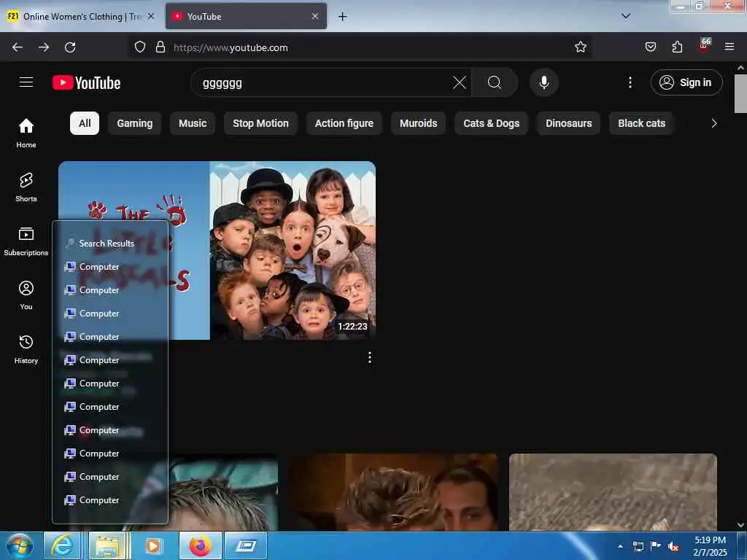The height and width of the screenshot is (560, 747).
Task: Open the list all tabs dropdown
Action: click(626, 16)
